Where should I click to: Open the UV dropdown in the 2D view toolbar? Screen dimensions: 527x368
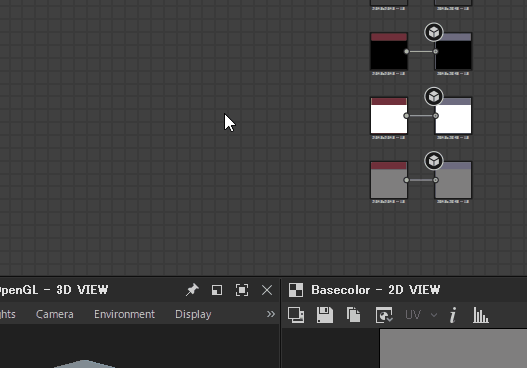point(421,315)
